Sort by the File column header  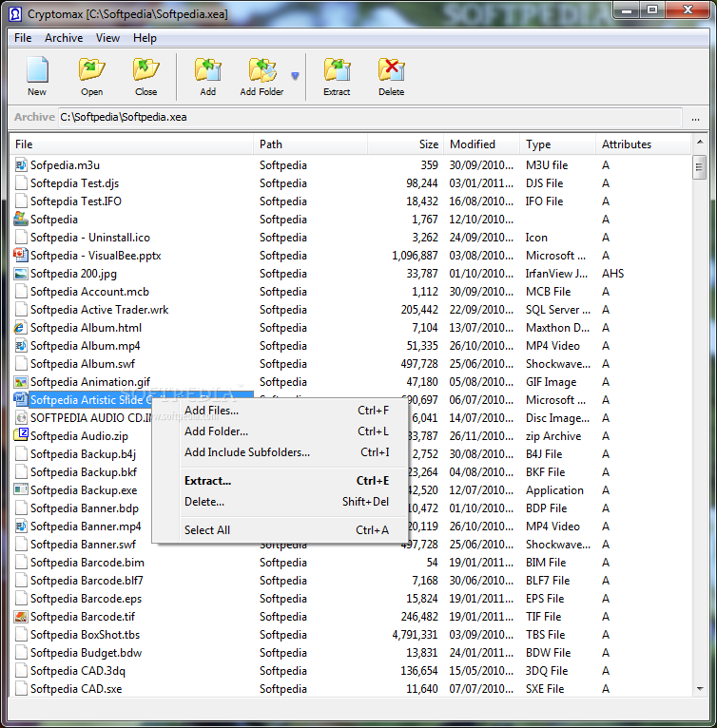[x=132, y=144]
